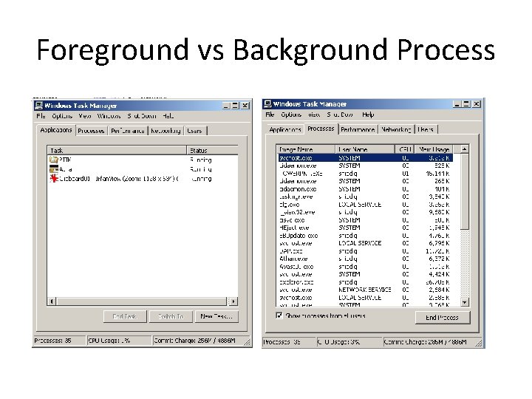Screen dimensions: 532x399
Task: Click the New Task... button
Action: [x=216, y=316]
